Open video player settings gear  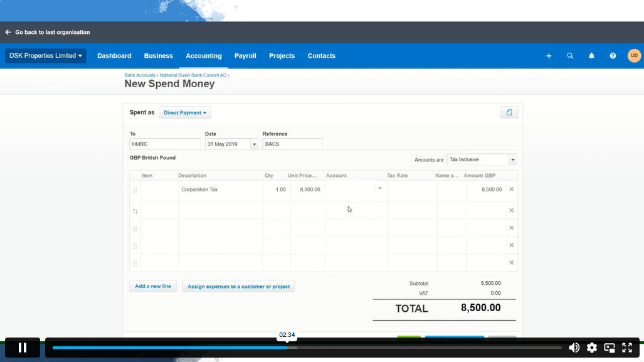click(x=592, y=348)
